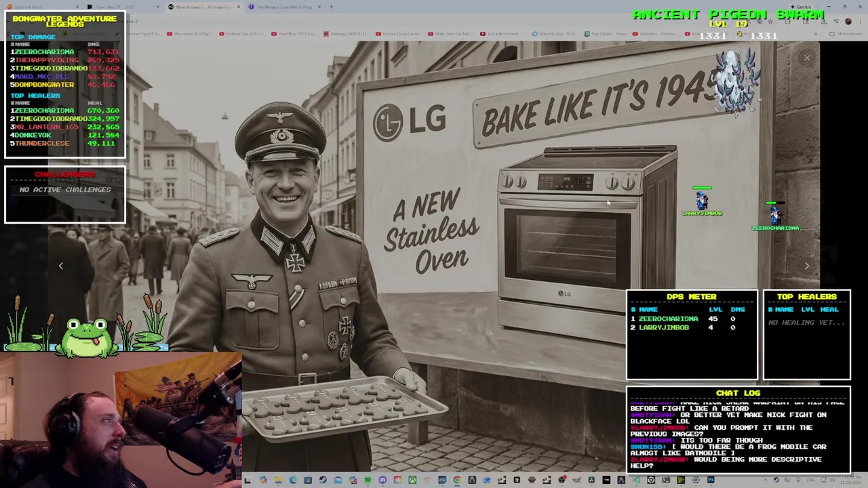Click the NO ACTIVE CHALLENGES text
This screenshot has width=868, height=488.
click(x=65, y=190)
